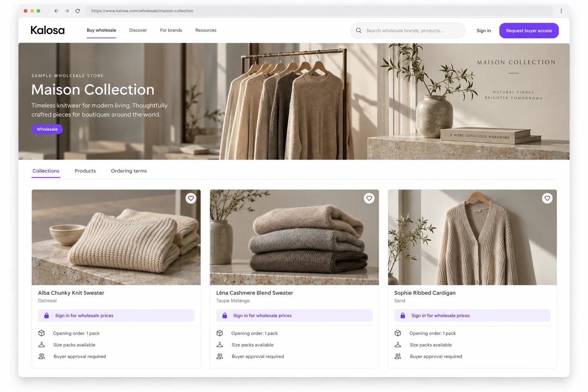Screen dimensions: 588x392
Task: Switch to the Collections tab
Action: point(46,171)
